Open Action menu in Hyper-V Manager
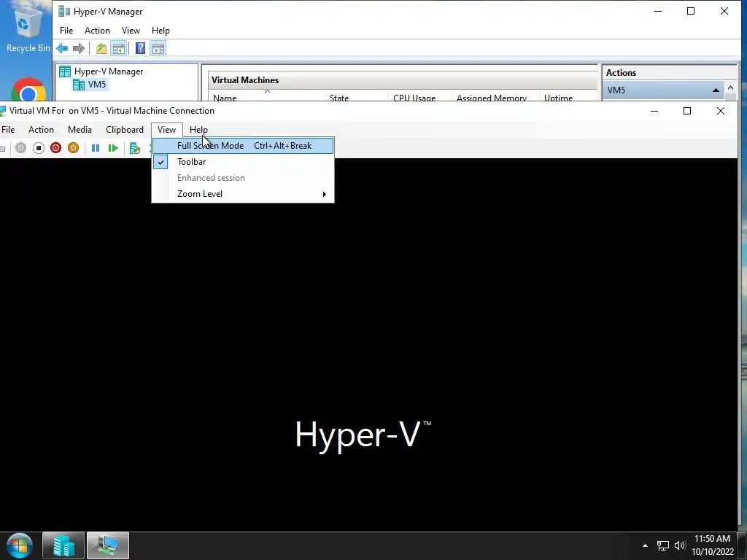747x560 pixels. tap(97, 31)
